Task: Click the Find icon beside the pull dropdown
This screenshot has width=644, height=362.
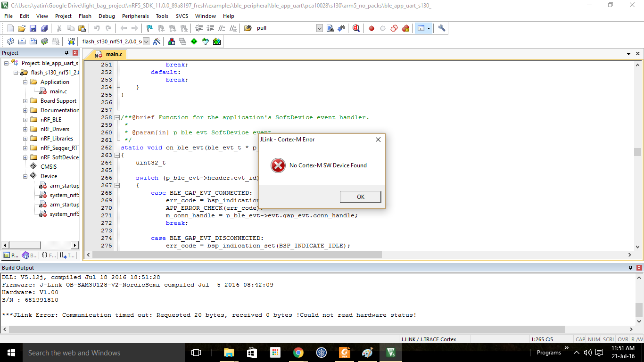Action: click(x=330, y=28)
